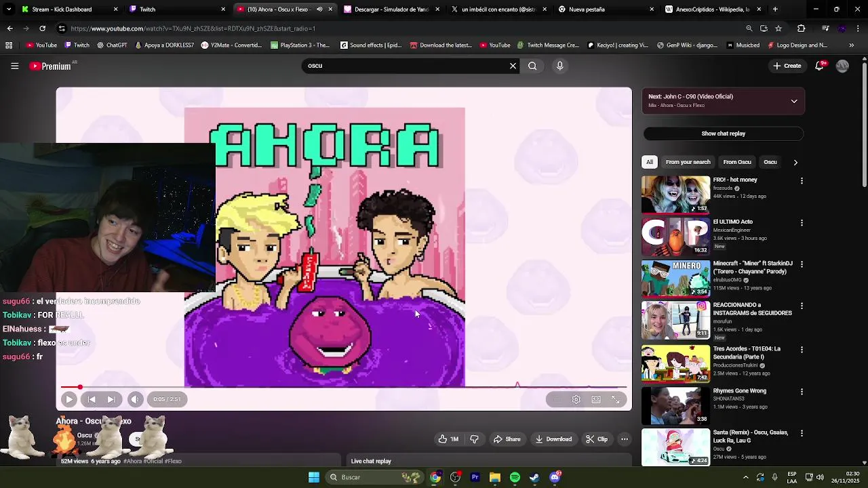Go to YouTube Premium home logo

point(51,66)
